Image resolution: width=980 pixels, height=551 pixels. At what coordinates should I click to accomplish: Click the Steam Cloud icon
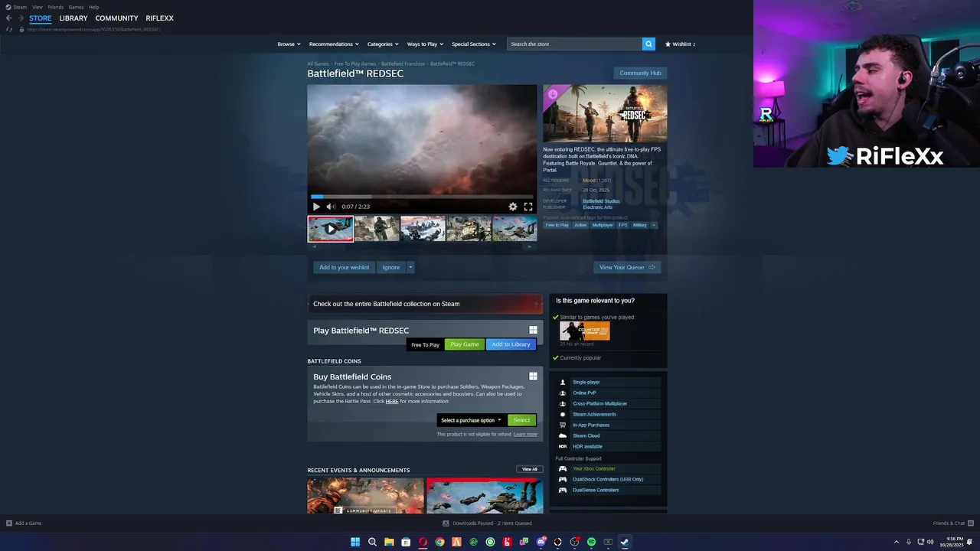[563, 435]
